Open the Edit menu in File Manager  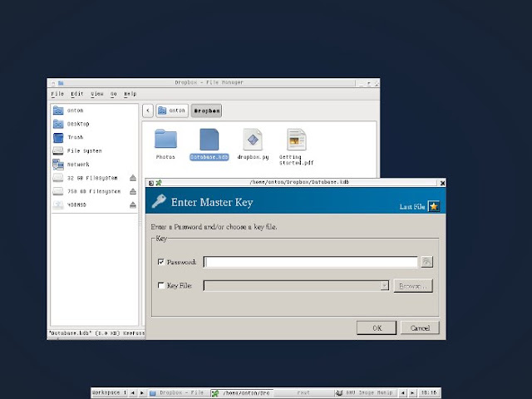pos(77,94)
